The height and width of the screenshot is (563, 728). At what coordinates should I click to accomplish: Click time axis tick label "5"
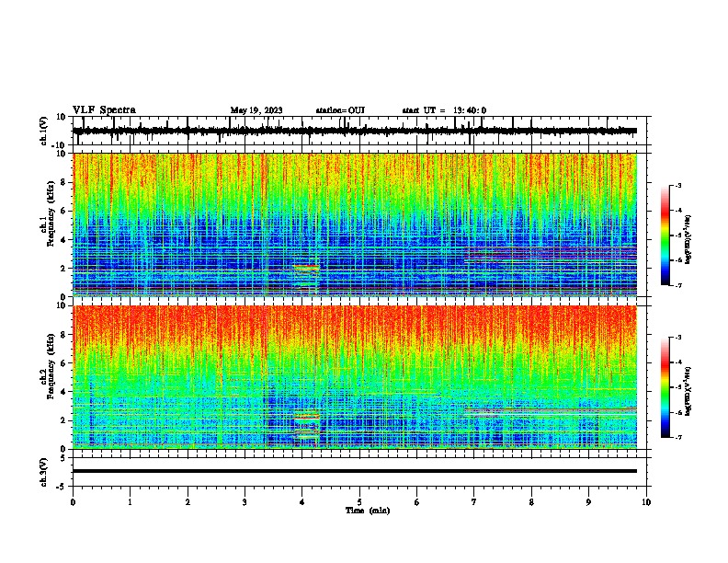click(x=359, y=502)
